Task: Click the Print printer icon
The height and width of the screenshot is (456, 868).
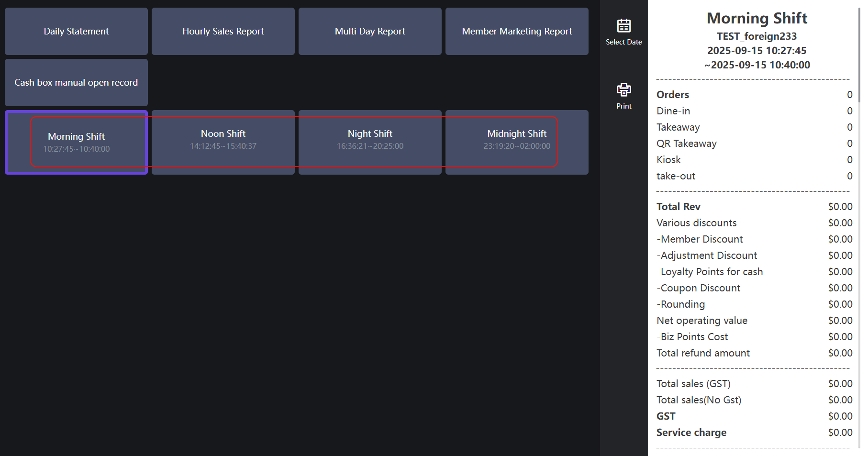Action: pyautogui.click(x=623, y=90)
